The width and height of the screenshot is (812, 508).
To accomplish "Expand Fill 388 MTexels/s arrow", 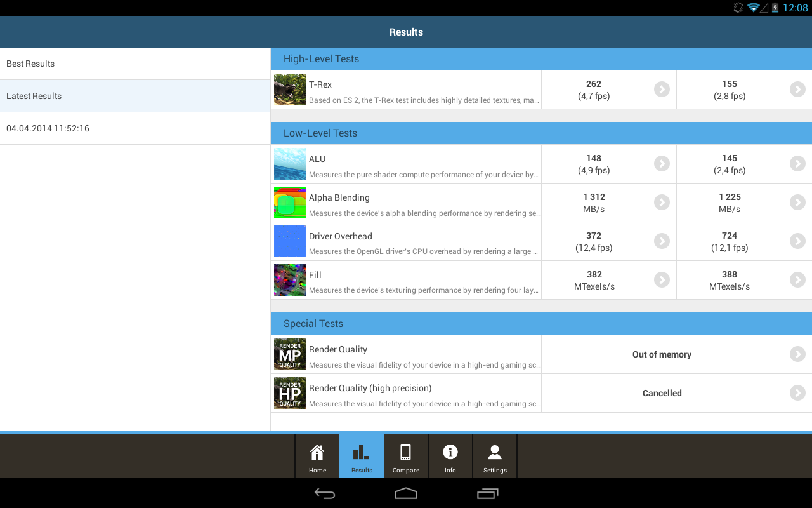I will [x=797, y=280].
